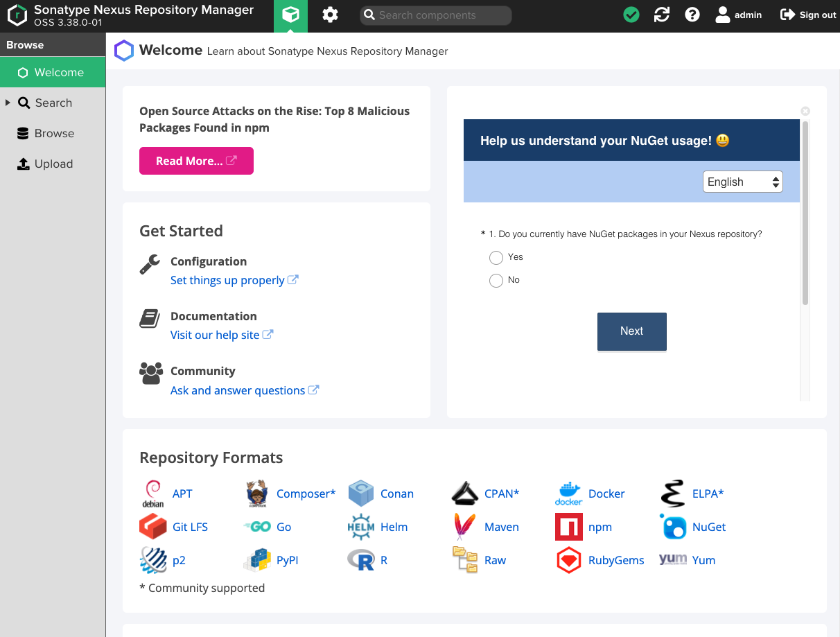Open the CPAN* format link
This screenshot has height=637, width=840.
click(502, 494)
